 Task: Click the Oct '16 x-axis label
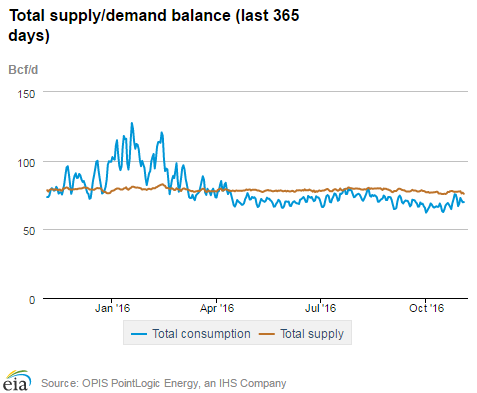[x=426, y=308]
